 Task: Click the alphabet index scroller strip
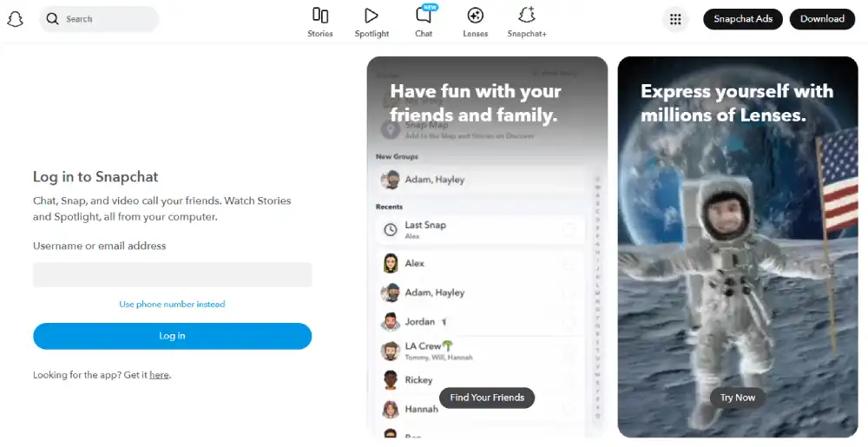[598, 298]
